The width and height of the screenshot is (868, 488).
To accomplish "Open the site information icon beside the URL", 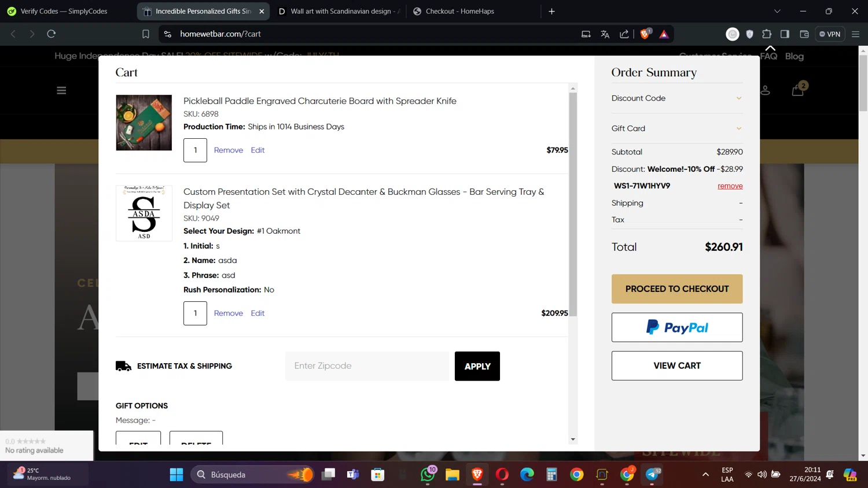I will 168,34.
